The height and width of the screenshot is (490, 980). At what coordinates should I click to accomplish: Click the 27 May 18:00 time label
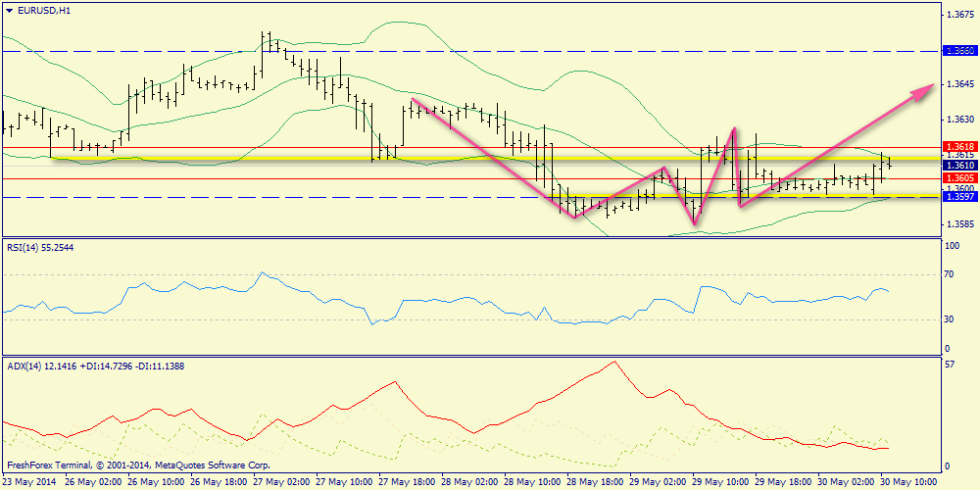click(x=405, y=482)
